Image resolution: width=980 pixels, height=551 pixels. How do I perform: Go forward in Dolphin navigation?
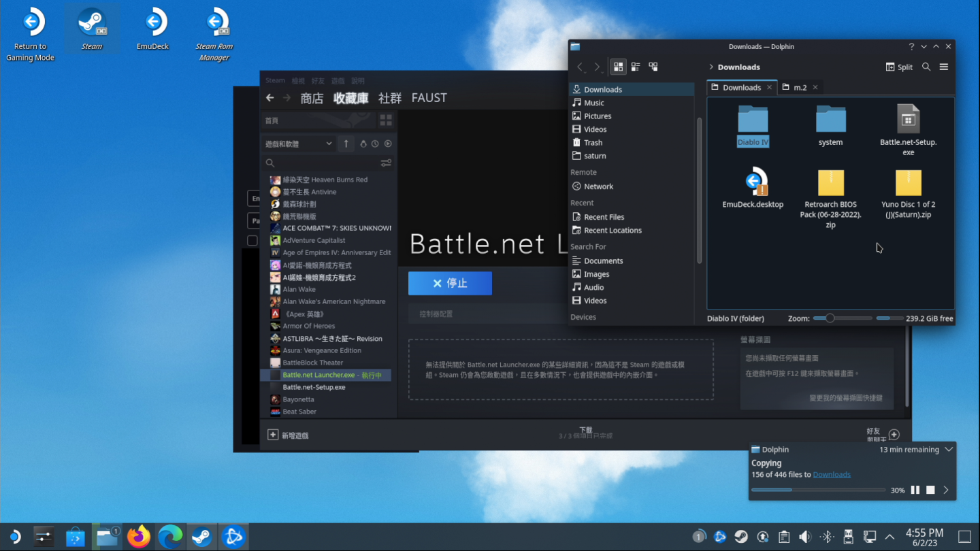tap(597, 67)
